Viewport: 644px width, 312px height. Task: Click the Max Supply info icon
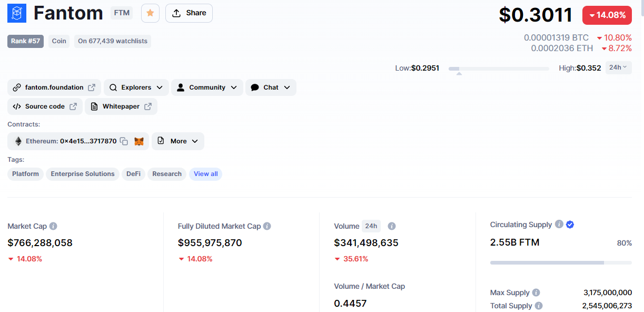point(536,292)
